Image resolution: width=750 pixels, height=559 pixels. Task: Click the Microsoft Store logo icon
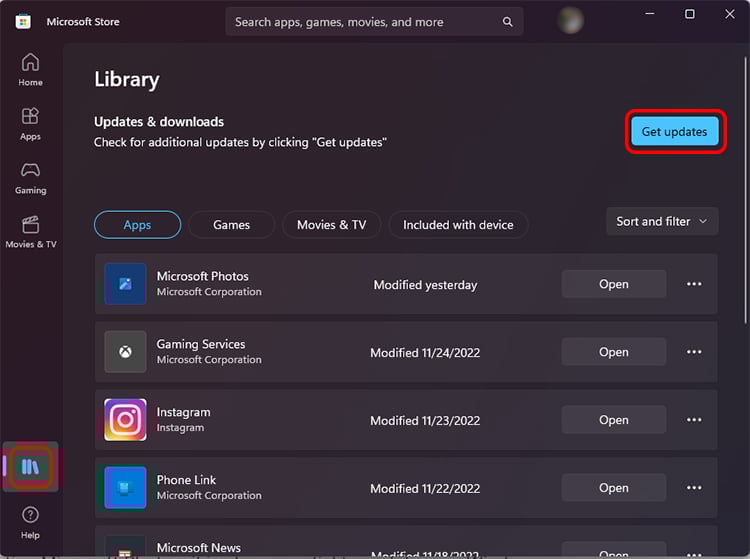23,22
